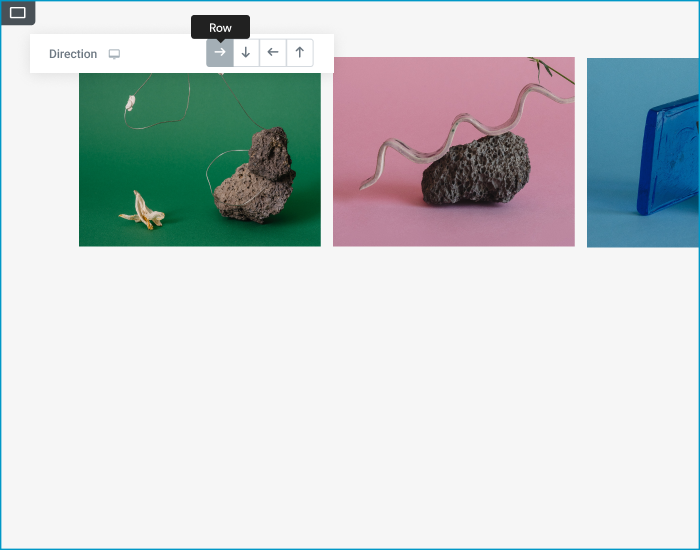This screenshot has width=700, height=550.
Task: Click the container handle icon at top-left
Action: tap(18, 13)
